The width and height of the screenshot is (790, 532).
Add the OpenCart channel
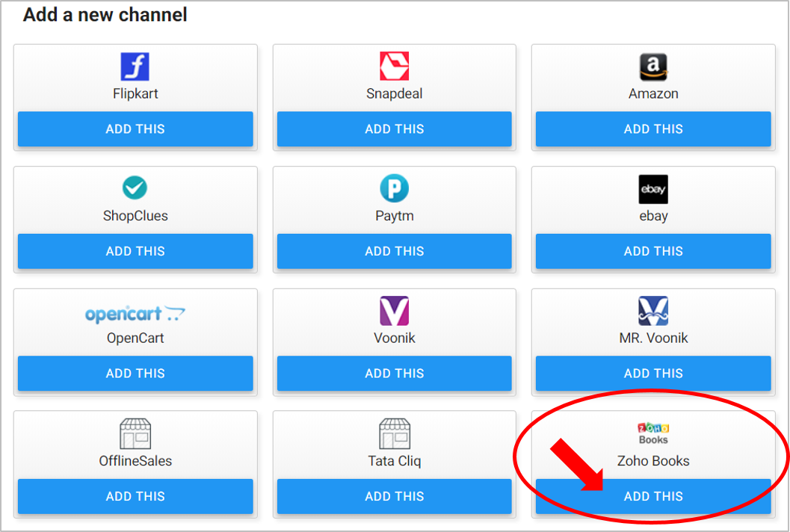pos(135,374)
